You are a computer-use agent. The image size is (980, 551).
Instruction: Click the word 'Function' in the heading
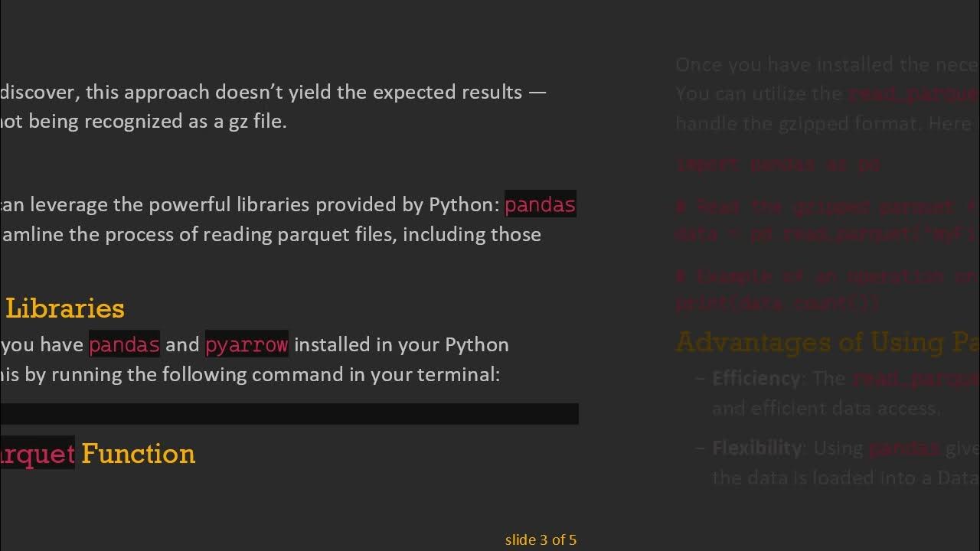[138, 454]
